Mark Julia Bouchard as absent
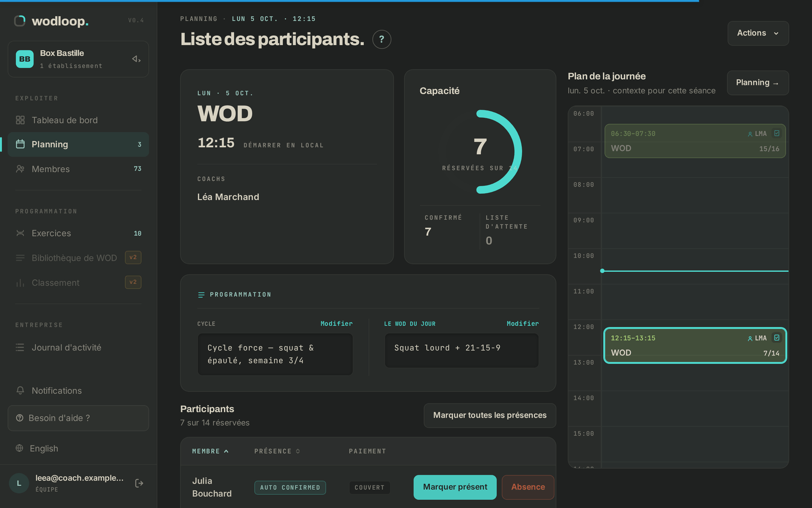Image resolution: width=812 pixels, height=508 pixels. coord(528,487)
